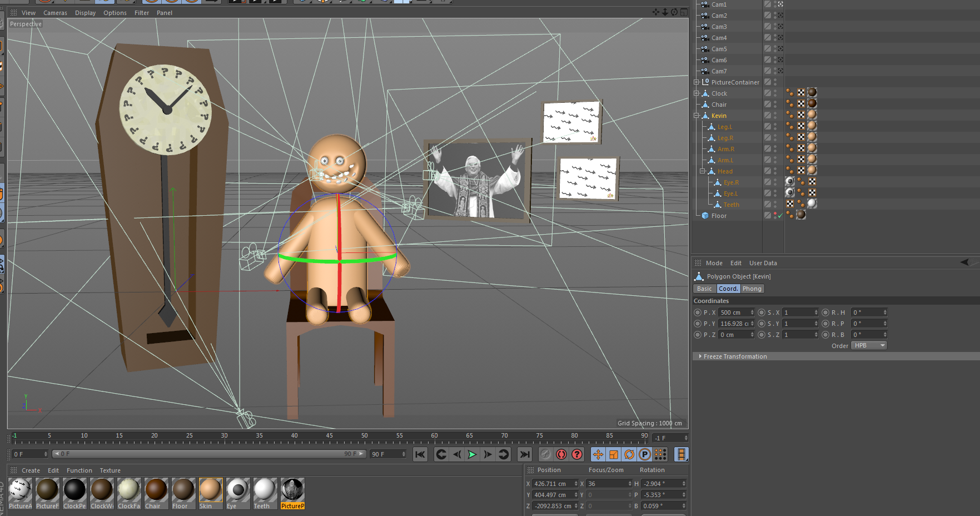Viewport: 980px width, 516px height.
Task: Toggle Point Level Animation dots icon
Action: pos(660,454)
